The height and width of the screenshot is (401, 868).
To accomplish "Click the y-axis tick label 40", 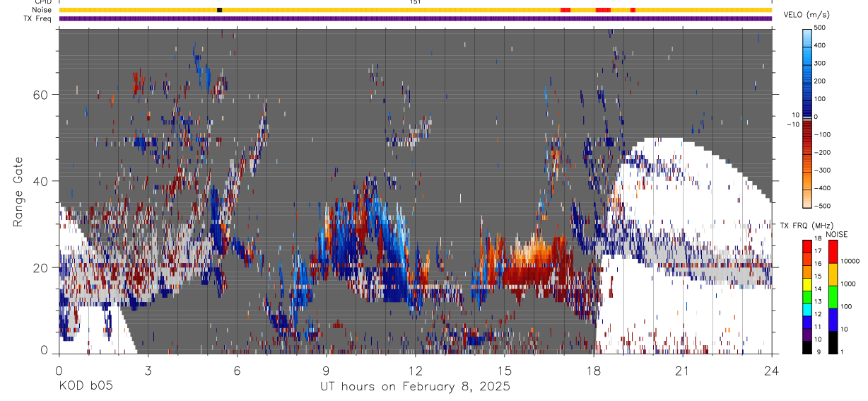I will 41,181.
